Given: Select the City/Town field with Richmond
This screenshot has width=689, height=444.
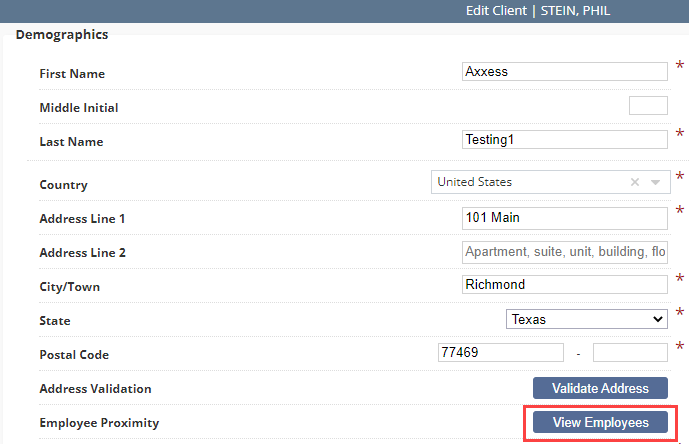Looking at the screenshot, I should click(x=565, y=284).
